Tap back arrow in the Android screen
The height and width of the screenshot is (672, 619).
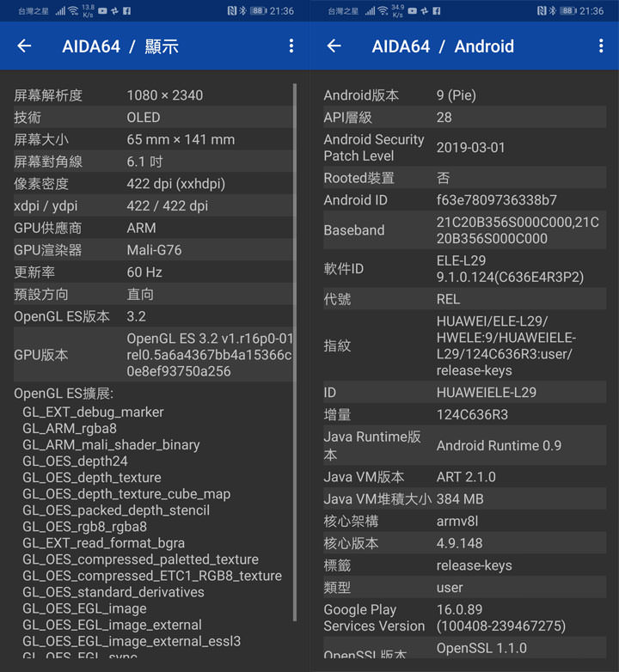[334, 46]
